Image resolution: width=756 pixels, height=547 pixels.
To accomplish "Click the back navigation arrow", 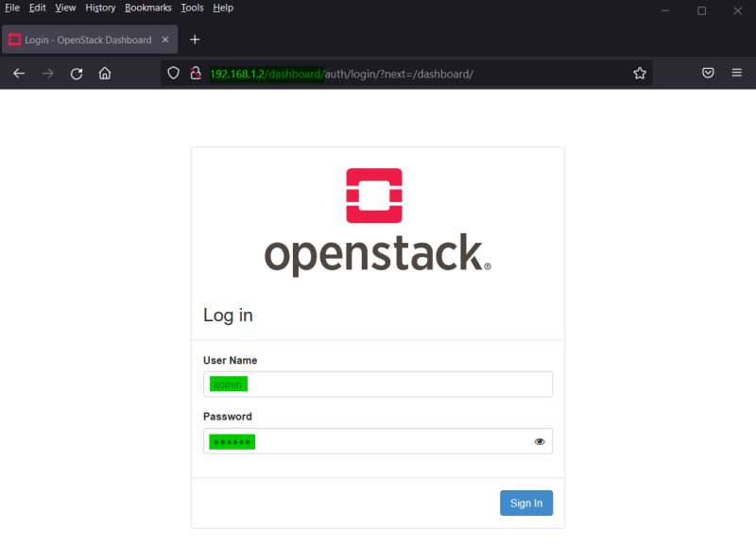I will [x=19, y=73].
